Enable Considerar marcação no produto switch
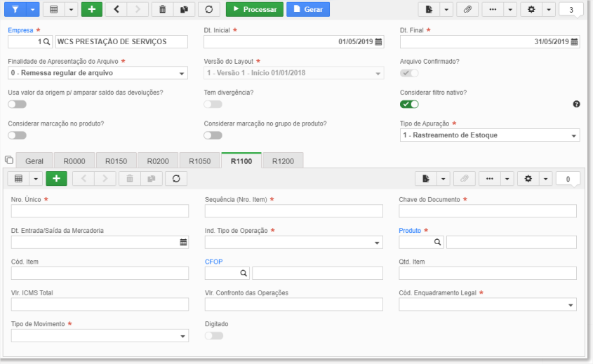The image size is (593, 364). click(x=17, y=135)
